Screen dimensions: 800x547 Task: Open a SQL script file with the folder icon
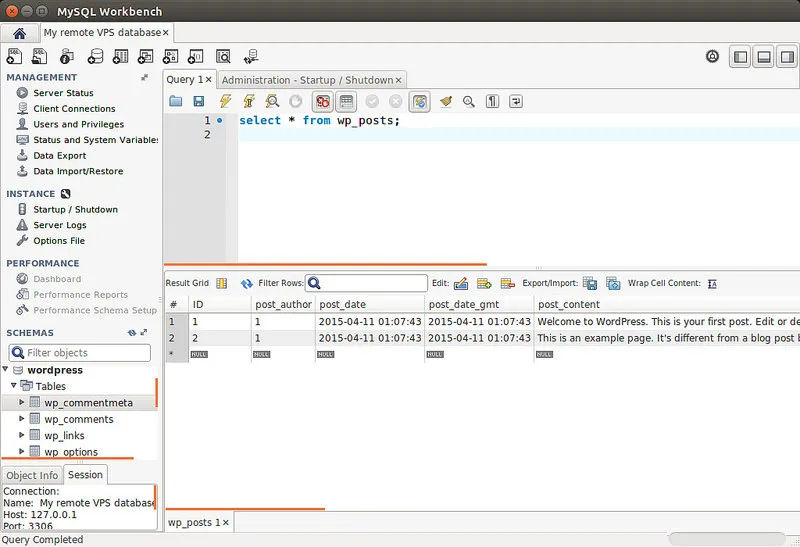(x=176, y=102)
